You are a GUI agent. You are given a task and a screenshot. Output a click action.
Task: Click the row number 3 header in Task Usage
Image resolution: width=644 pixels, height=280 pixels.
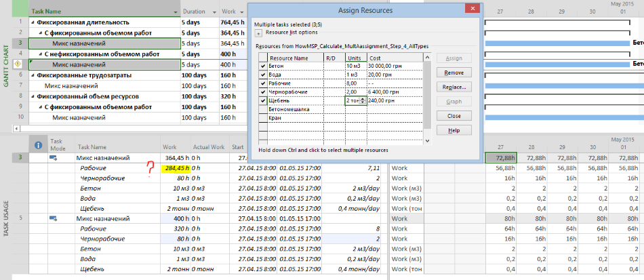[20, 158]
